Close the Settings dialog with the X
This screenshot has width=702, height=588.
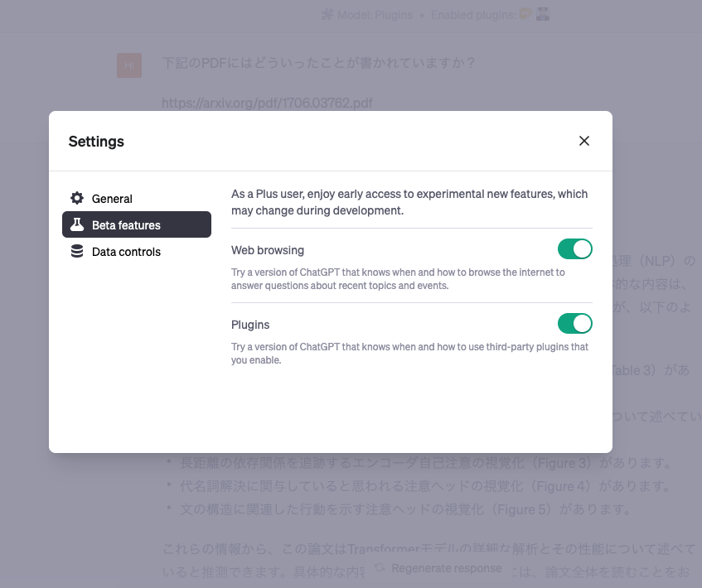click(x=583, y=141)
